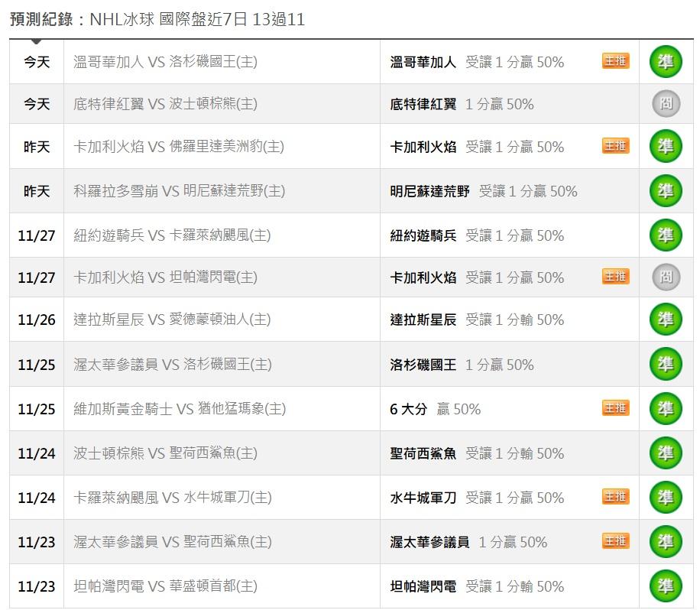Click green 準 icon for 坦帕灣閃電 VS 華盛頓首都 row

[x=666, y=586]
